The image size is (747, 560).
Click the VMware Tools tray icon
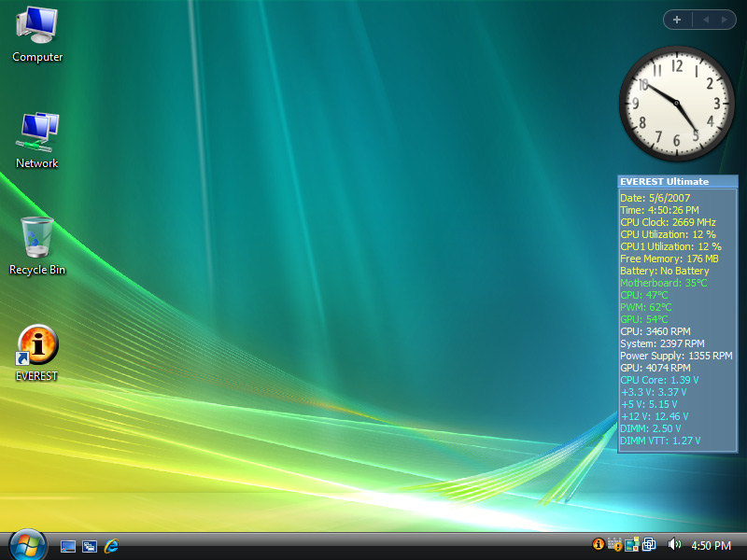[648, 545]
